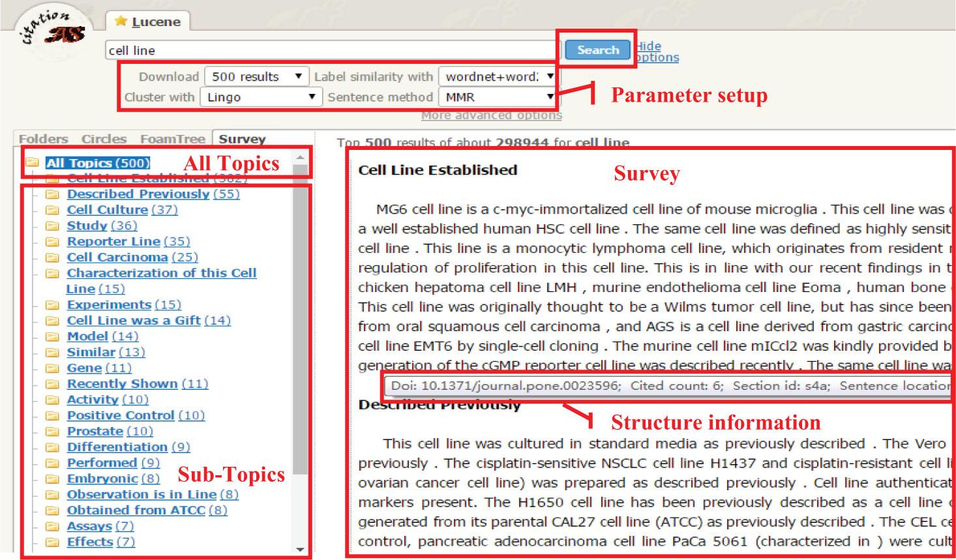Switch to the Circles tab
Image resolution: width=956 pixels, height=560 pixels.
(104, 139)
